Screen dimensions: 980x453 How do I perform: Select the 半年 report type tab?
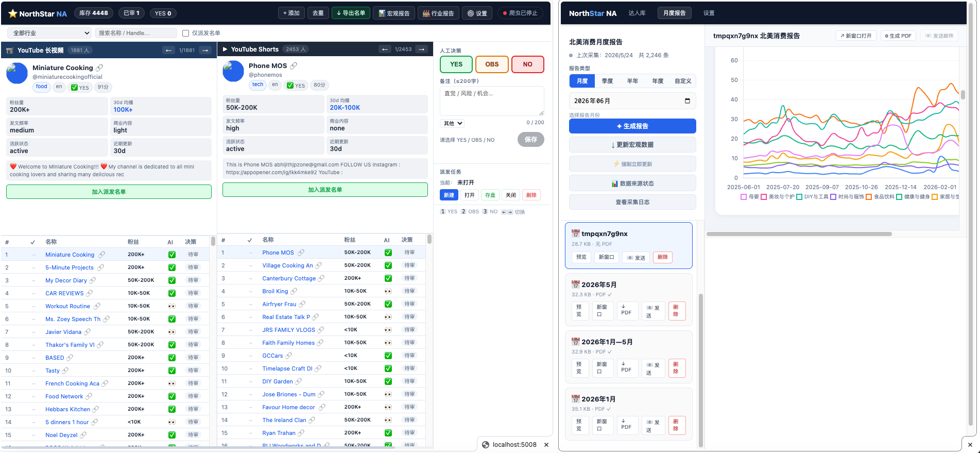click(632, 81)
